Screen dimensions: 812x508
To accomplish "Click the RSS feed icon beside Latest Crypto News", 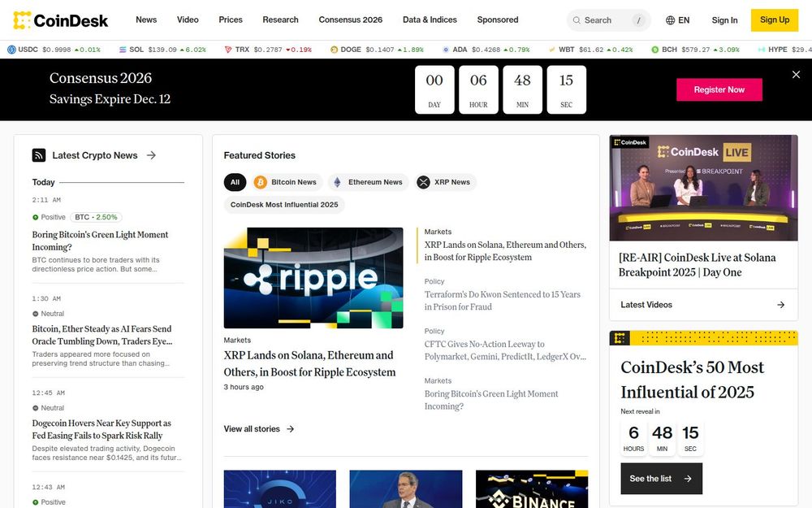I will click(x=39, y=155).
